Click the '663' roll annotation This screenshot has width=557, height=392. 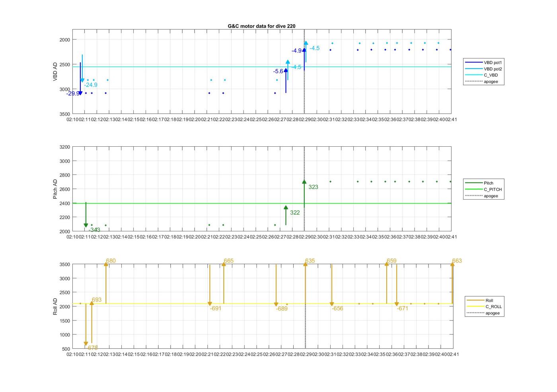(457, 261)
